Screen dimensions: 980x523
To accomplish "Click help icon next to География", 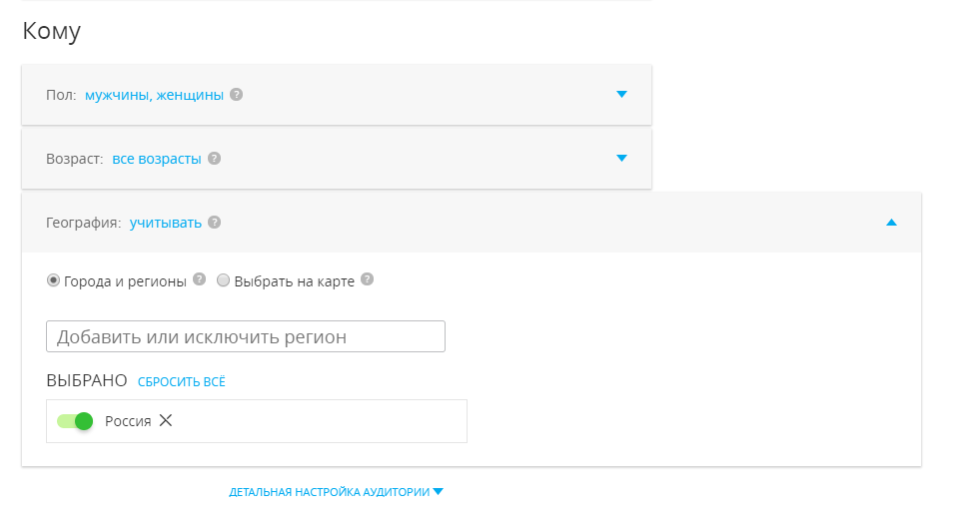I will click(214, 223).
